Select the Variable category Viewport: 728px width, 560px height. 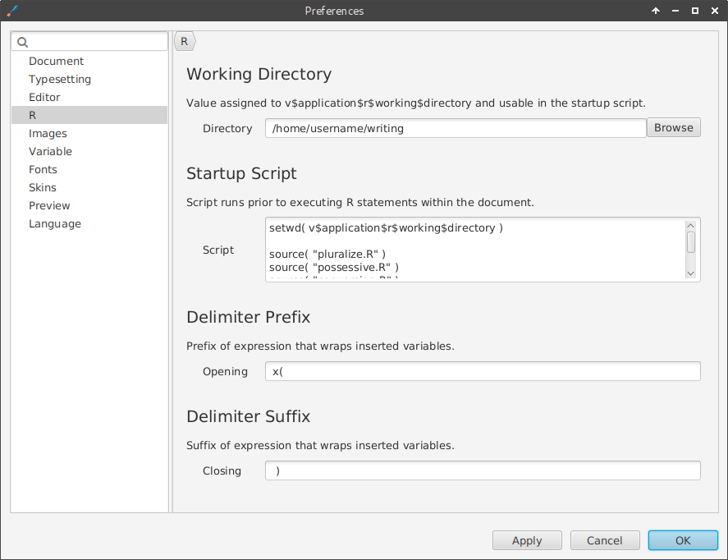coord(50,151)
